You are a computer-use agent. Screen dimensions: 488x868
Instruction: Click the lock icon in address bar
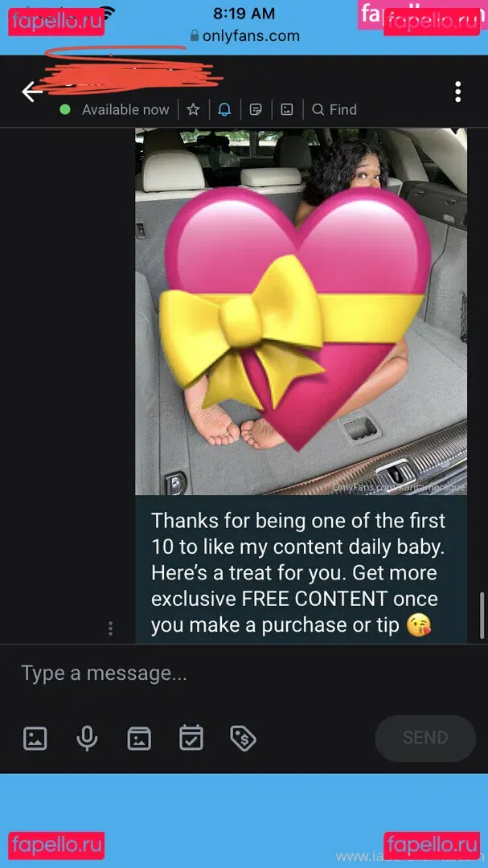click(x=194, y=36)
